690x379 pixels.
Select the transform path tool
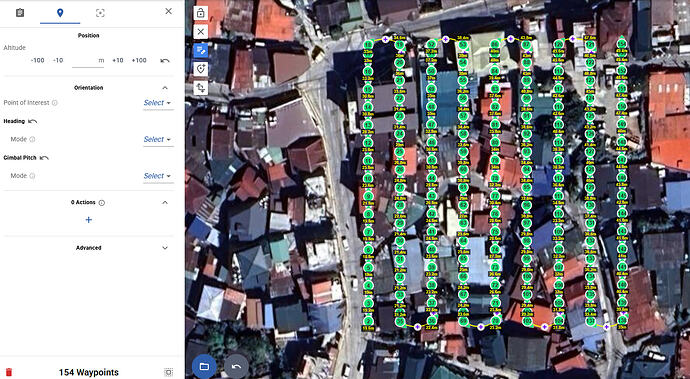(201, 88)
